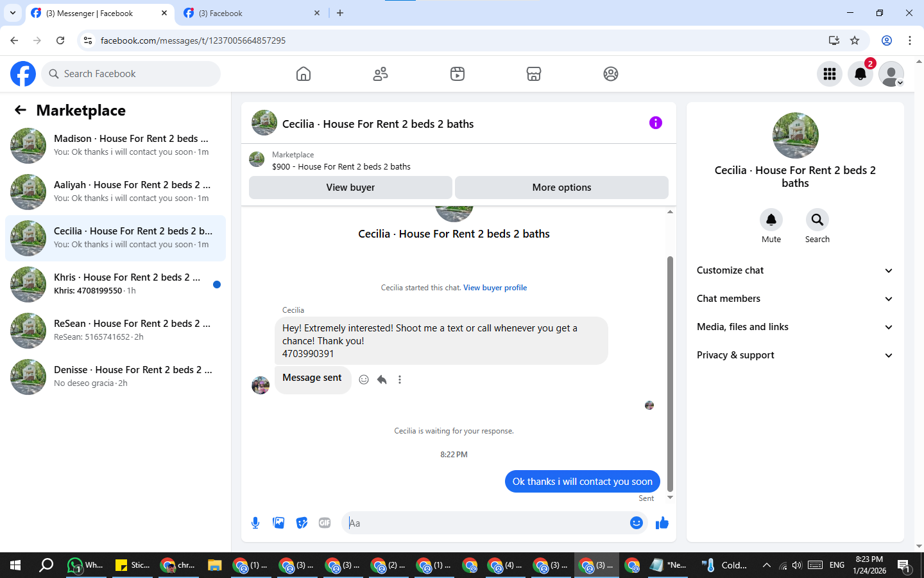Reload the page
Image resolution: width=924 pixels, height=578 pixels.
[x=60, y=40]
